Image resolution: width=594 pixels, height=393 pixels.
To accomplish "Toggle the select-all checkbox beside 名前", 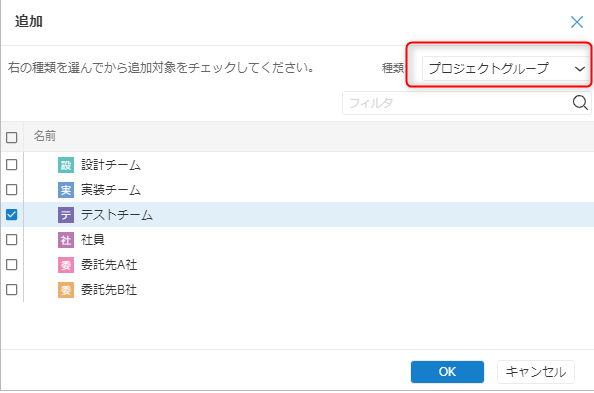I will 12,137.
